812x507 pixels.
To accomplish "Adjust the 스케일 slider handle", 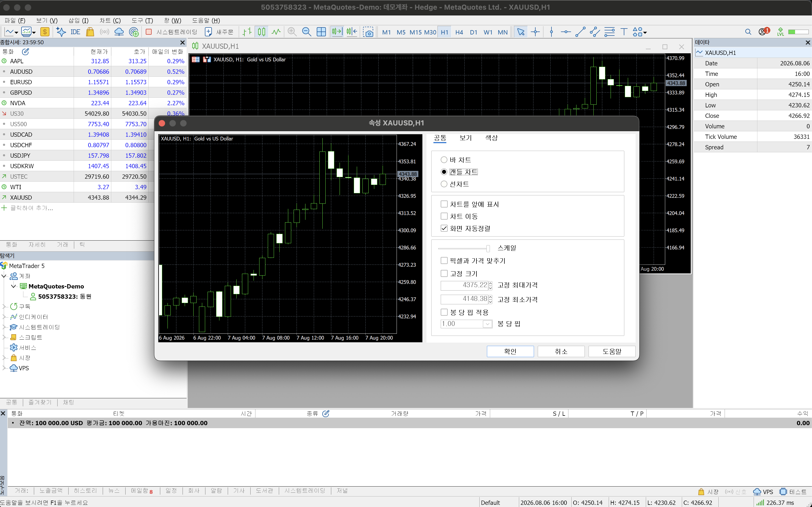I will 488,248.
